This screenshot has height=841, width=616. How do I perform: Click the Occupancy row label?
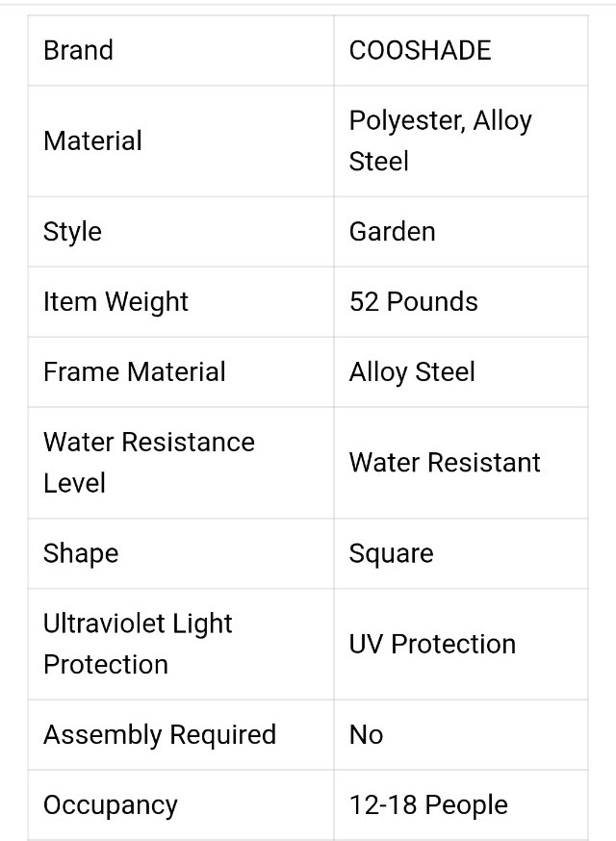point(111,805)
